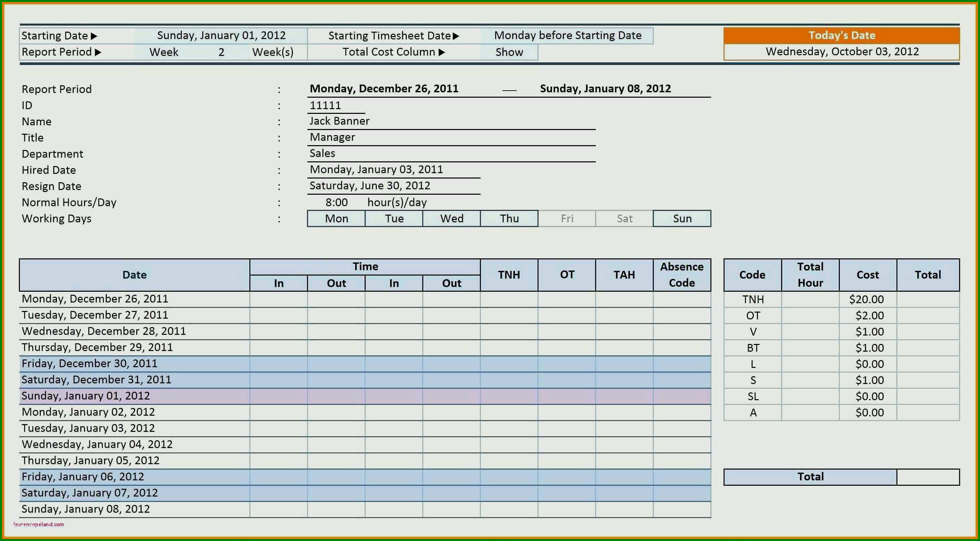The image size is (980, 541).
Task: Click the Today's Date orange header
Action: 841,35
